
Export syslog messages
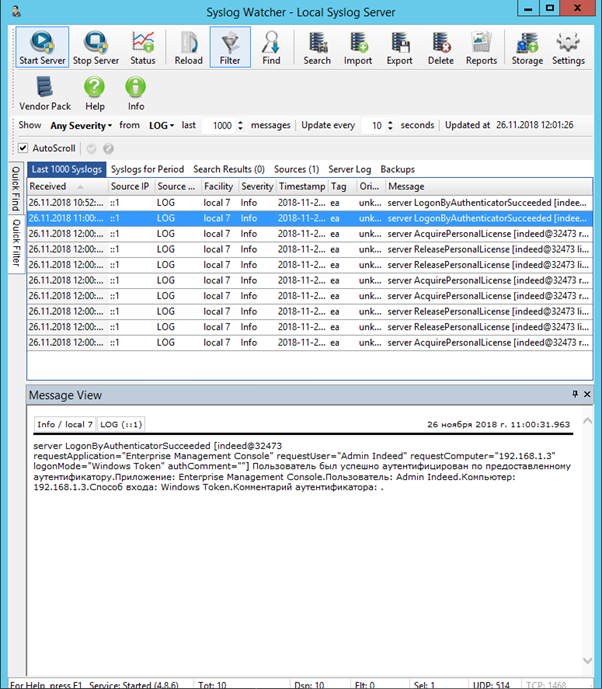(x=399, y=47)
